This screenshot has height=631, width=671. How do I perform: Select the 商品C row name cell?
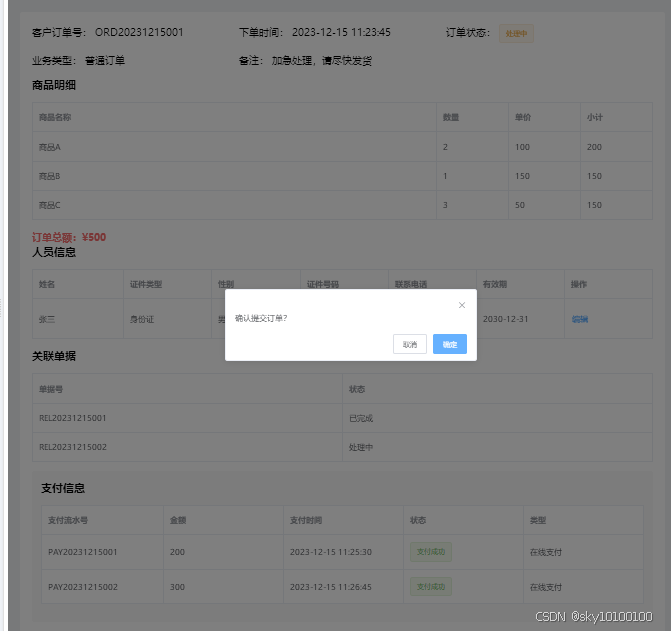click(50, 205)
